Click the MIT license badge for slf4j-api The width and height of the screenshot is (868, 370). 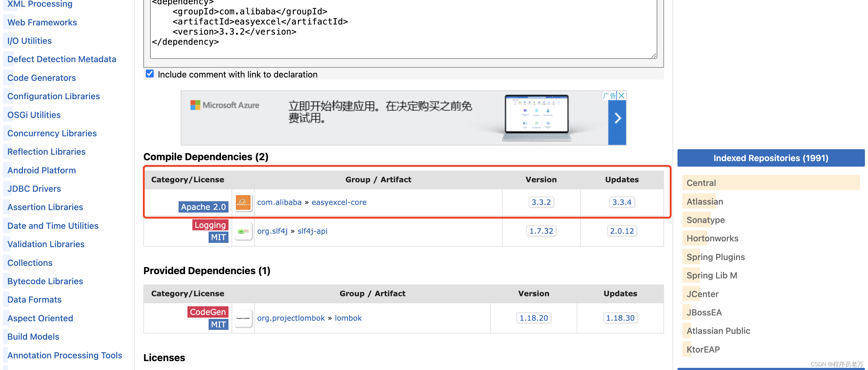[218, 237]
